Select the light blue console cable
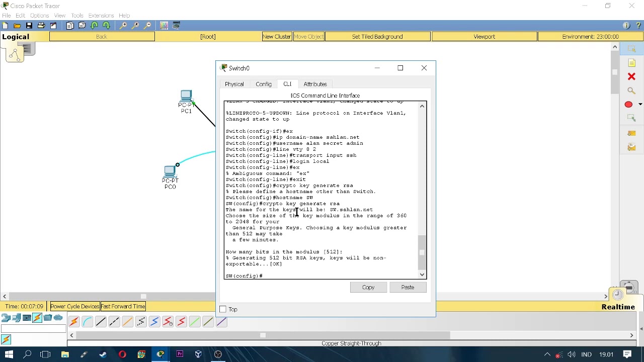This screenshot has height=362, width=644. coord(87,322)
